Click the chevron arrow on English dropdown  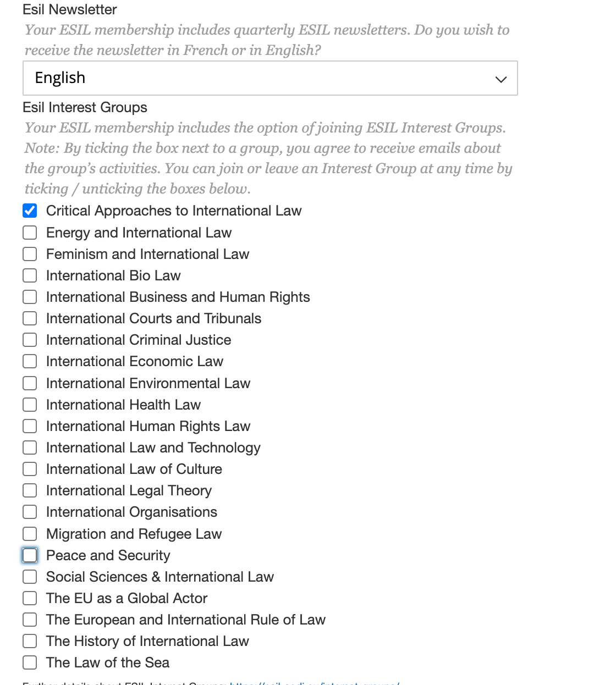501,79
